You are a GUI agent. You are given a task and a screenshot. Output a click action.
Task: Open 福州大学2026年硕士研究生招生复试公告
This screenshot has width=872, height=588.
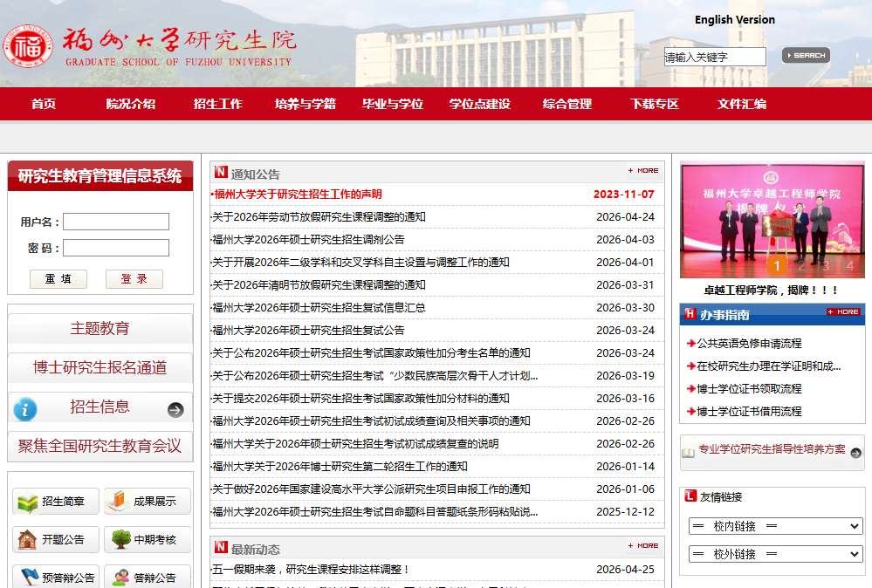click(308, 331)
